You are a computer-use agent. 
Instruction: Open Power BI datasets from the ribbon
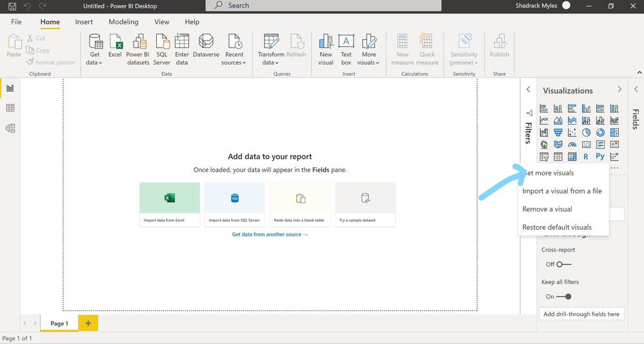137,49
